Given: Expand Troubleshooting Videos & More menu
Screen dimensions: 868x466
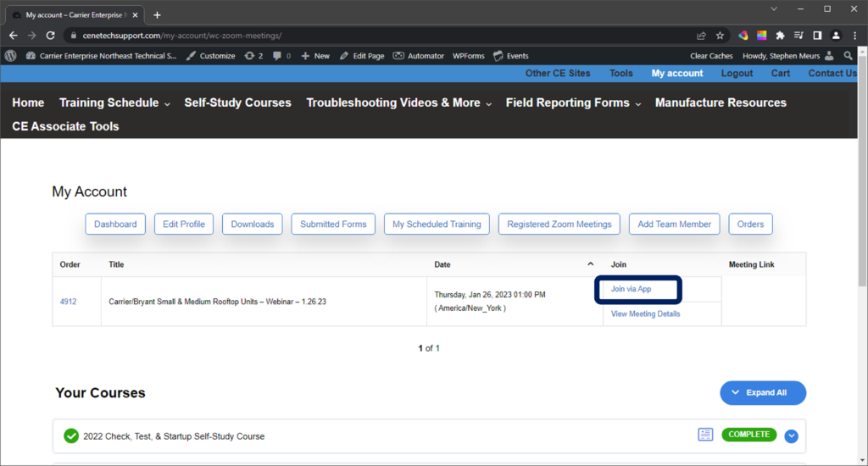Looking at the screenshot, I should (399, 103).
